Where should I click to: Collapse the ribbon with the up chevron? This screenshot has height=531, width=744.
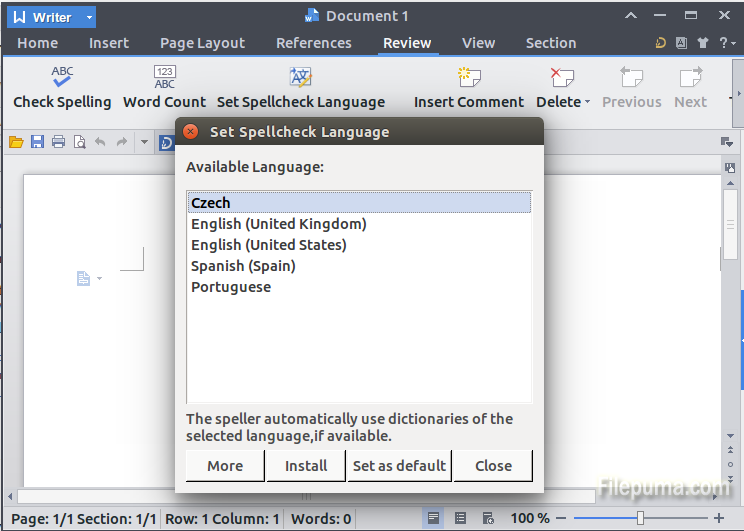point(631,16)
